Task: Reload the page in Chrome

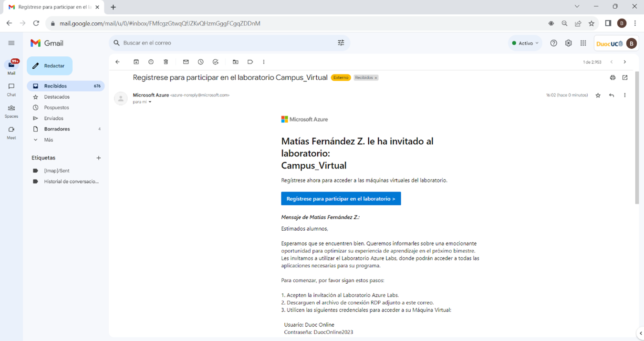Action: click(x=36, y=23)
